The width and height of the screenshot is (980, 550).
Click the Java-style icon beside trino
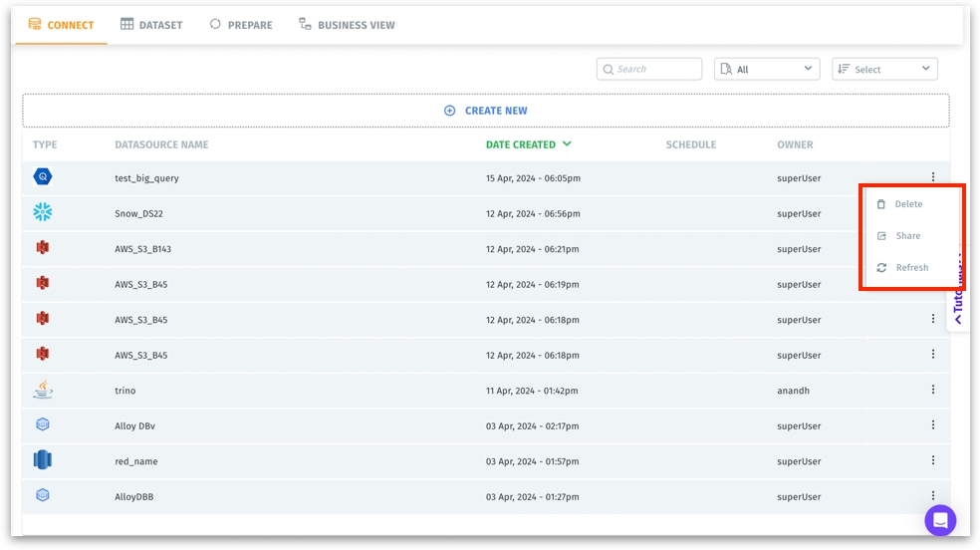coord(42,390)
